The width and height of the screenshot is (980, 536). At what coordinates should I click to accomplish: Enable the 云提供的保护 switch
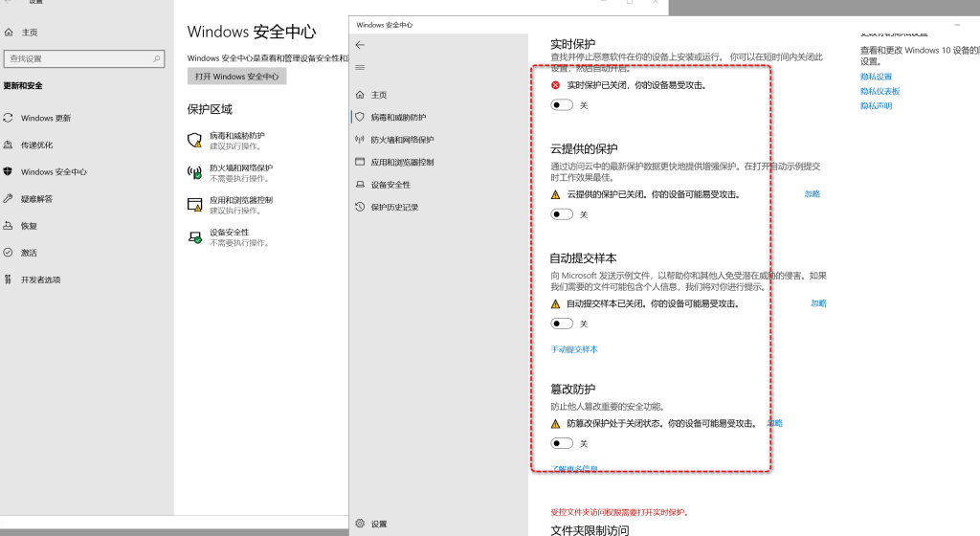point(562,214)
